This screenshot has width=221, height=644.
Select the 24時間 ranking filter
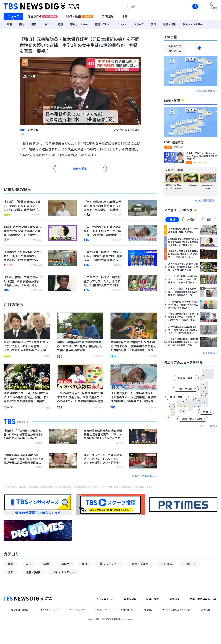191,219
